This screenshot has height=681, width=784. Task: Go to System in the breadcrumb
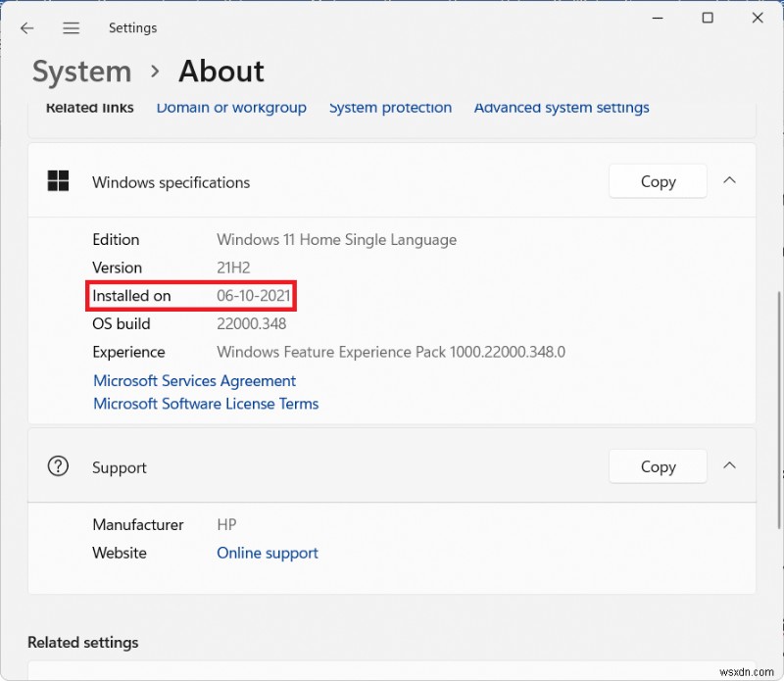click(81, 72)
